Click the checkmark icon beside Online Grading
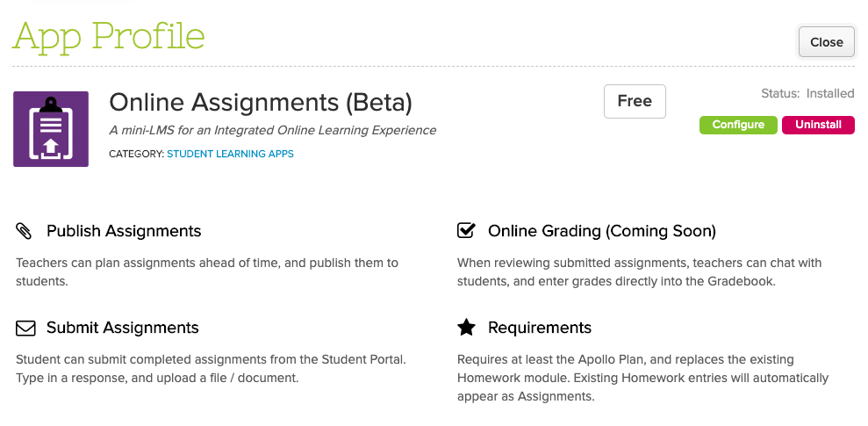Screen dimensions: 868x426 (466, 232)
